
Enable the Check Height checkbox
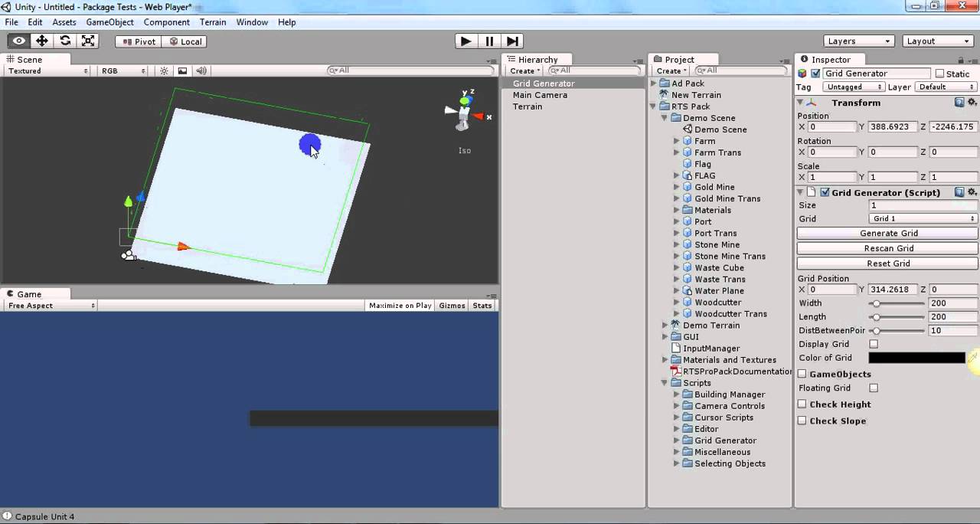(802, 404)
